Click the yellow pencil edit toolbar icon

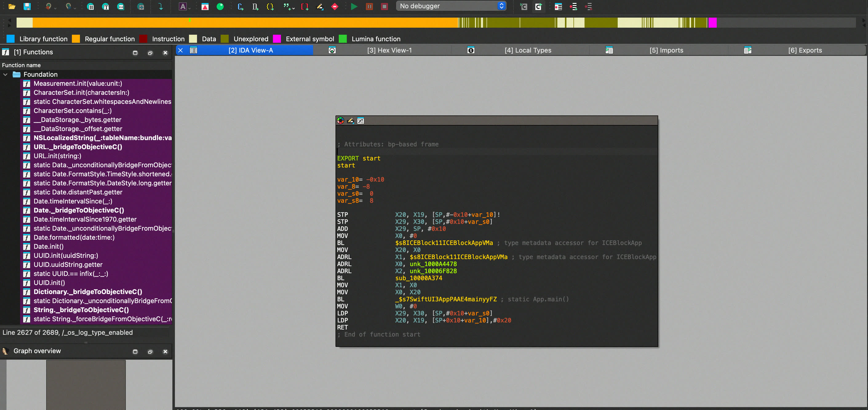point(320,6)
